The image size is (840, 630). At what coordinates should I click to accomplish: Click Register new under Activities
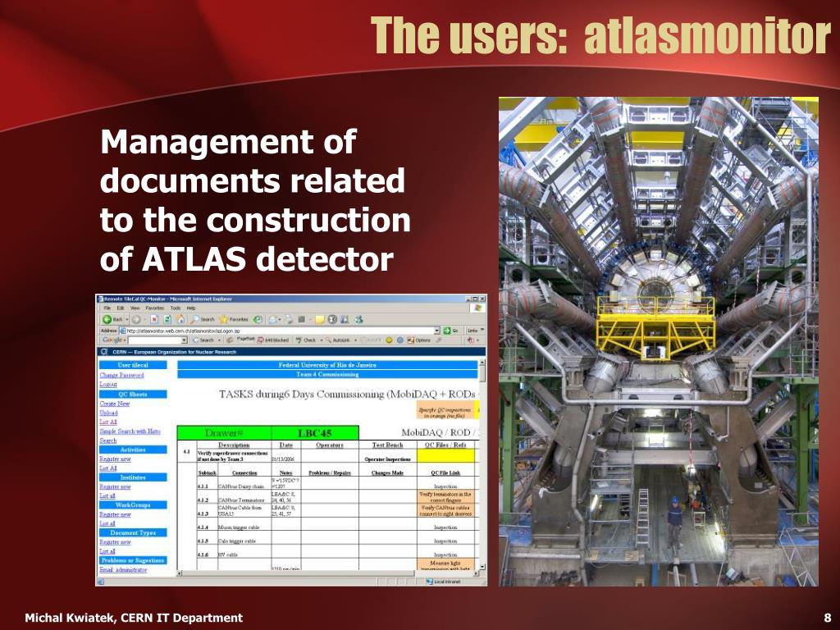(x=115, y=459)
